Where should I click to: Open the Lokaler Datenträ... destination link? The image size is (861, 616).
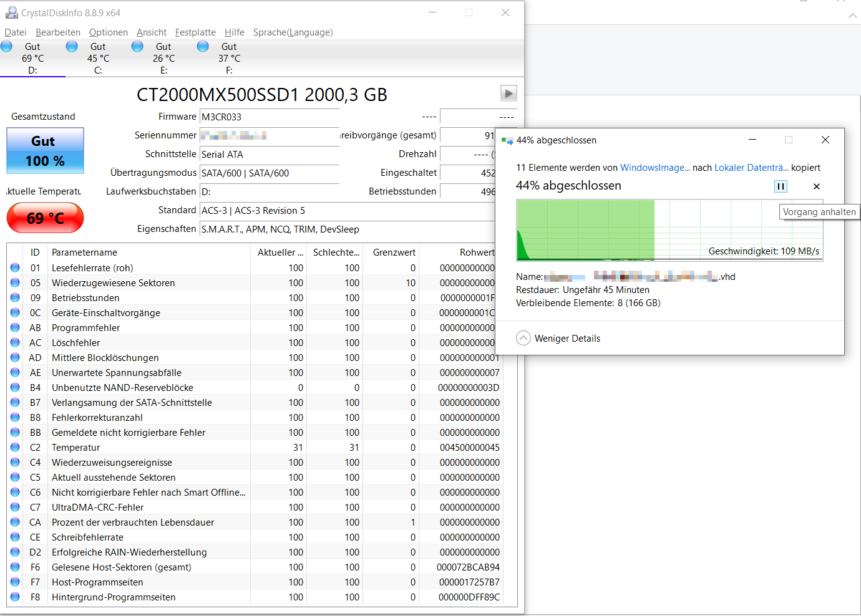pyautogui.click(x=751, y=167)
